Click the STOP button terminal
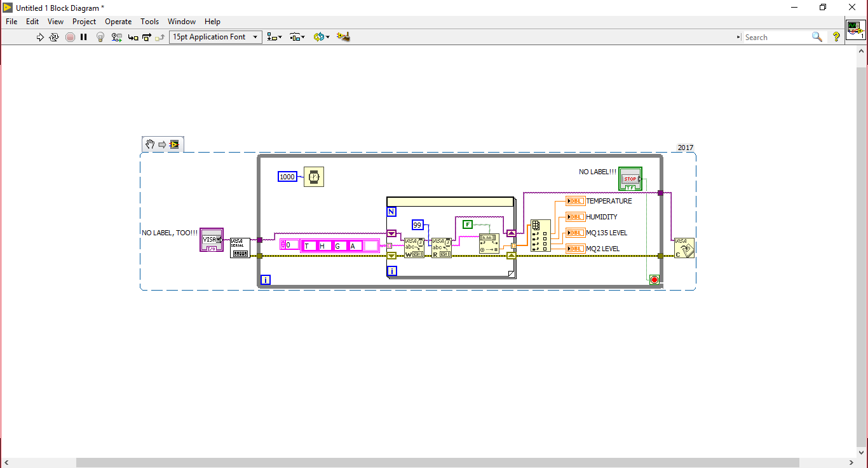 [x=630, y=179]
